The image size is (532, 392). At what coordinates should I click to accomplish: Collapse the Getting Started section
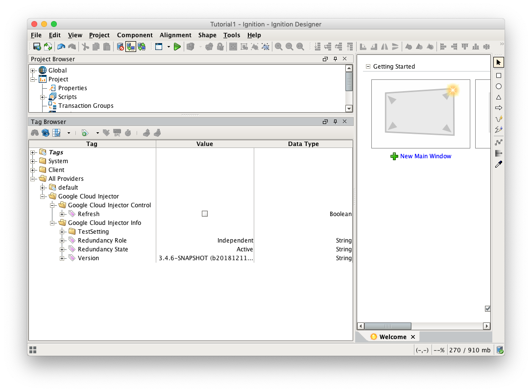(368, 66)
